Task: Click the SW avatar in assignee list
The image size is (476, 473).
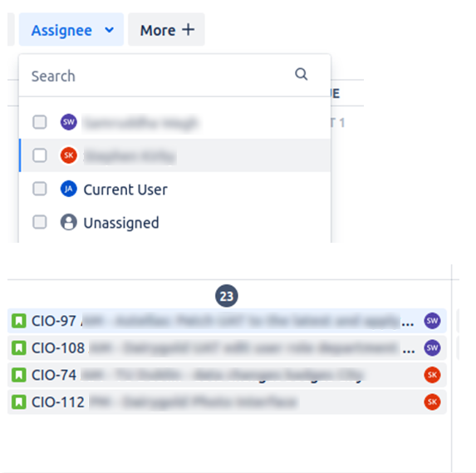Action: pos(69,122)
